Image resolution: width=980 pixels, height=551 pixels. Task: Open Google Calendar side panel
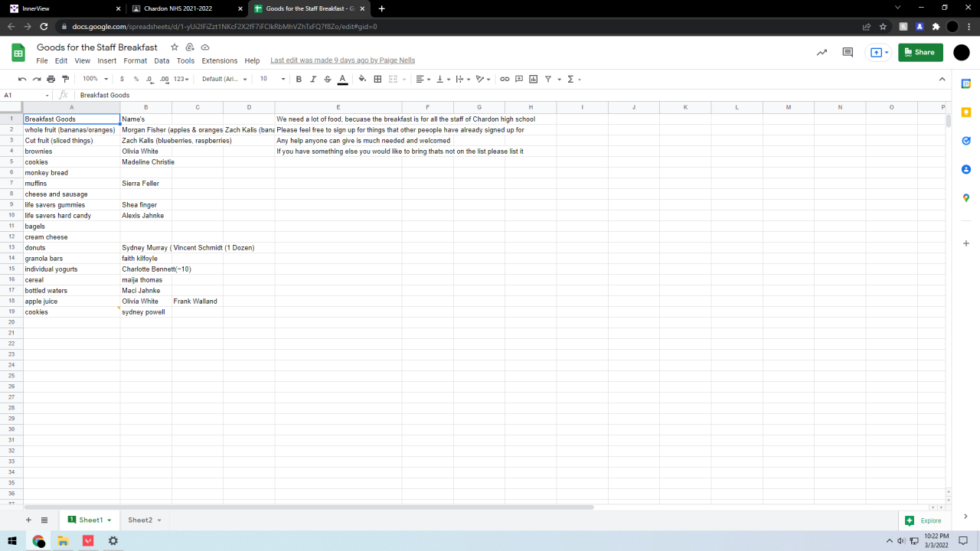[x=966, y=83]
